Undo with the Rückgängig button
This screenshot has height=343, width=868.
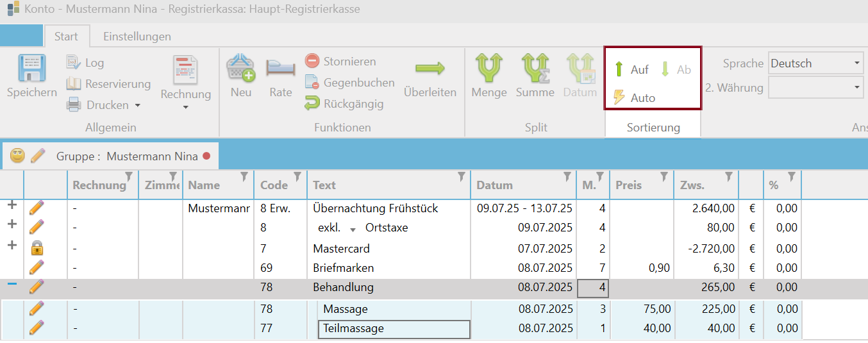[x=344, y=103]
